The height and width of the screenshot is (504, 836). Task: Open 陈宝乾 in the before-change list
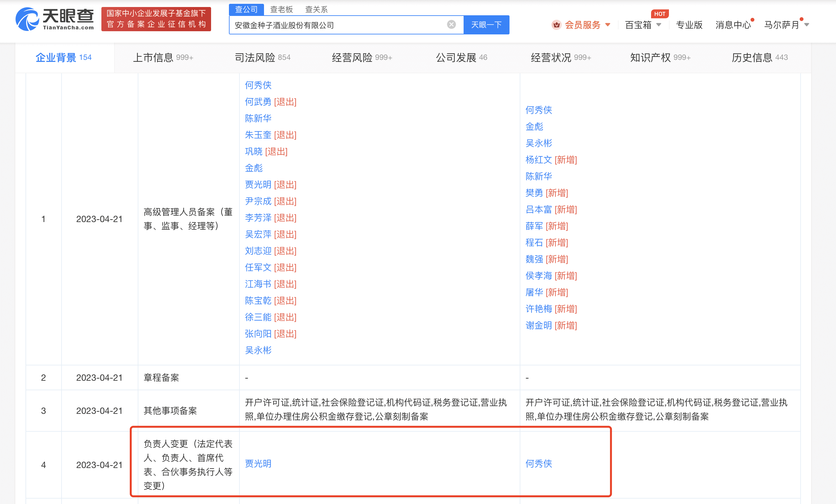pos(258,301)
